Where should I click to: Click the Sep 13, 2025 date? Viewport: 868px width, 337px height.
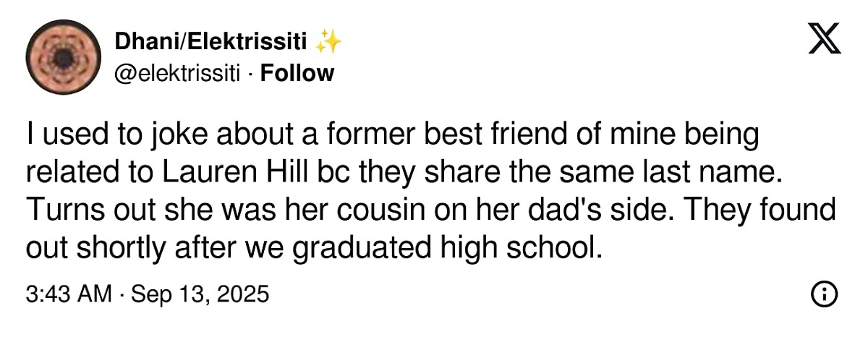pos(200,294)
